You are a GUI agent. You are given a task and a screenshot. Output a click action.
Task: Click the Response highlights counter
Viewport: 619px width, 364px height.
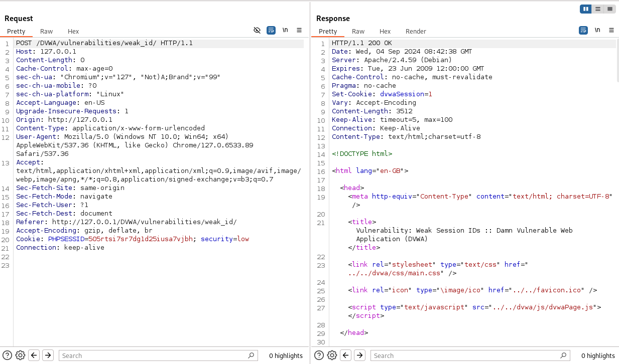tap(597, 356)
